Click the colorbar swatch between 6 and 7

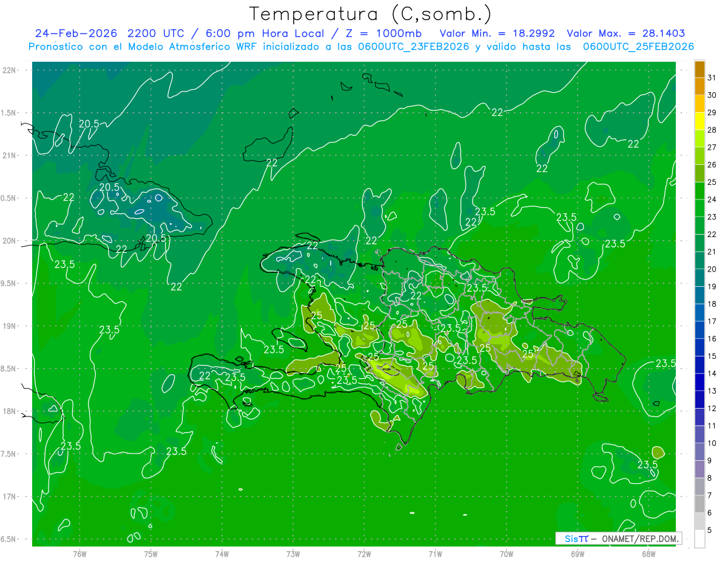[x=699, y=504]
